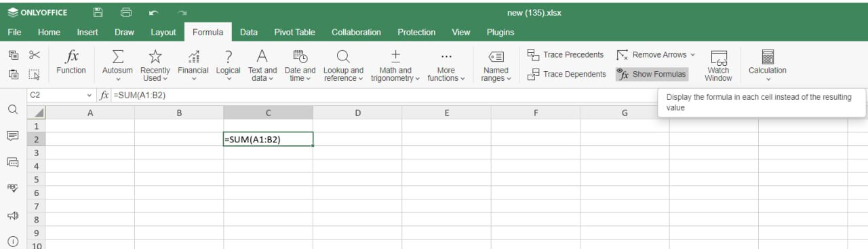Switch to the Data tab
The image size is (868, 249).
[x=249, y=32]
